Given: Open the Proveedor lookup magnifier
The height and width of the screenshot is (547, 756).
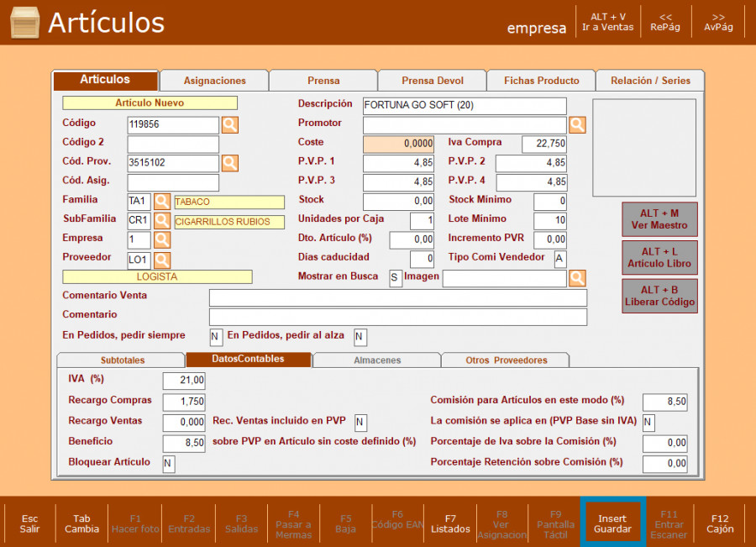Looking at the screenshot, I should 162,260.
